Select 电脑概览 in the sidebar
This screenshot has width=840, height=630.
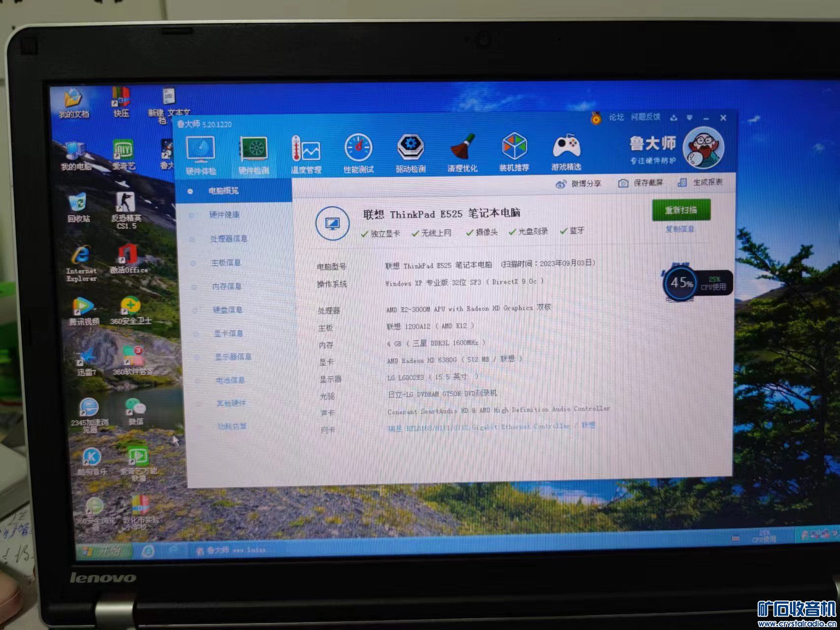(234, 190)
